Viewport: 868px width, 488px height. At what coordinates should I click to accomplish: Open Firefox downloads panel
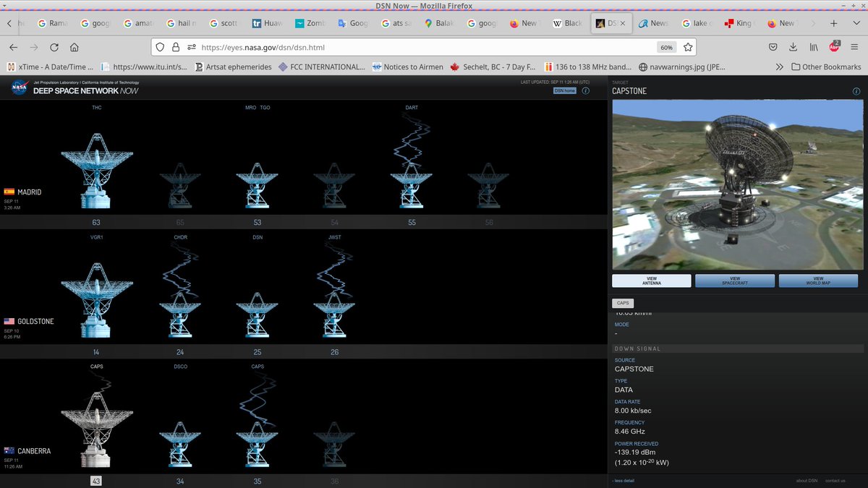point(793,47)
